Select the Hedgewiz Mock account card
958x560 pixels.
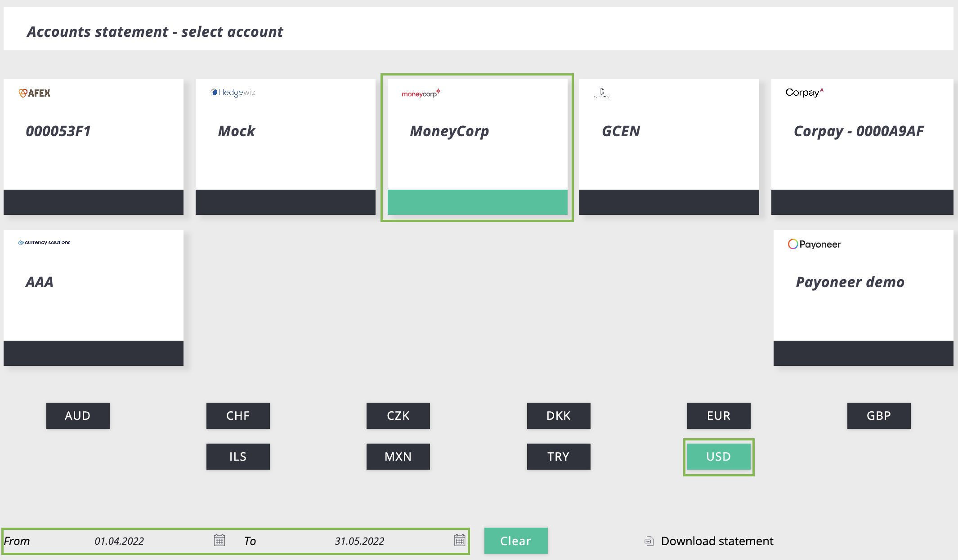tap(286, 147)
